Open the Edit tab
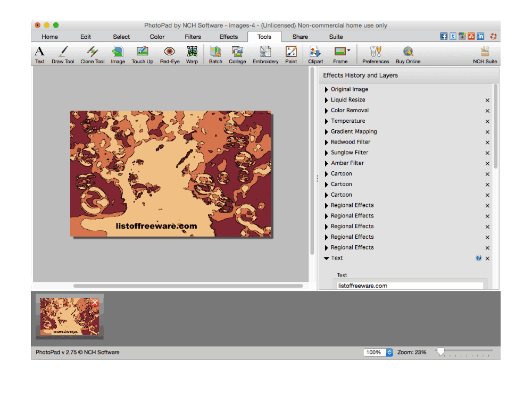This screenshot has height=402, width=532. click(86, 37)
